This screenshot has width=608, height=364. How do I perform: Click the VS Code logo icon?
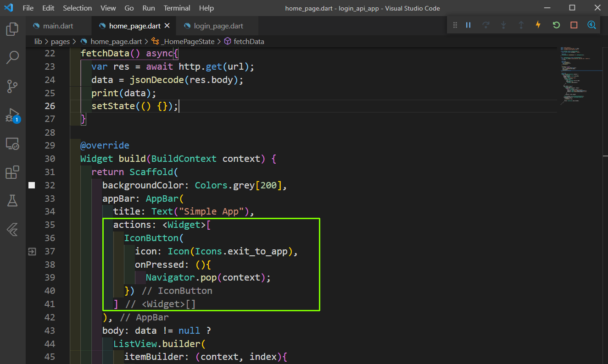[9, 8]
